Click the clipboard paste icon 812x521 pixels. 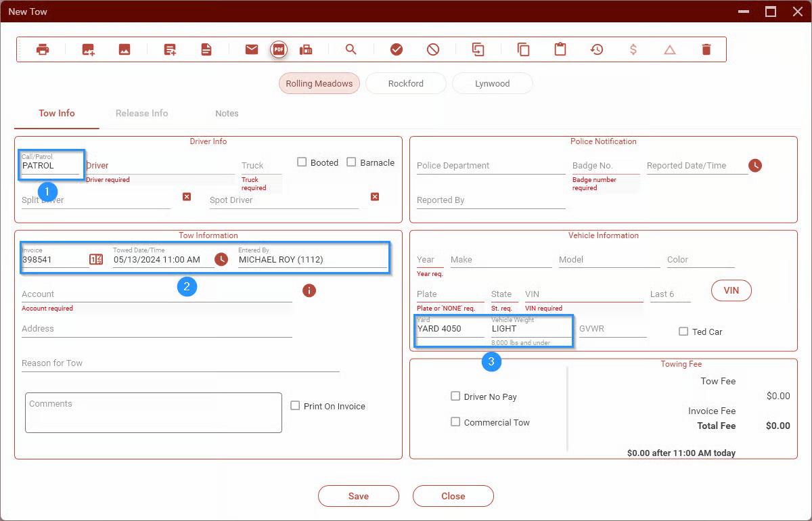(560, 49)
